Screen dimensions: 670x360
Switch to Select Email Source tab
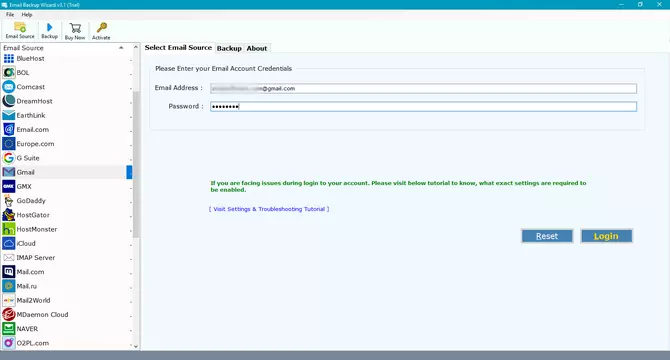tap(178, 47)
